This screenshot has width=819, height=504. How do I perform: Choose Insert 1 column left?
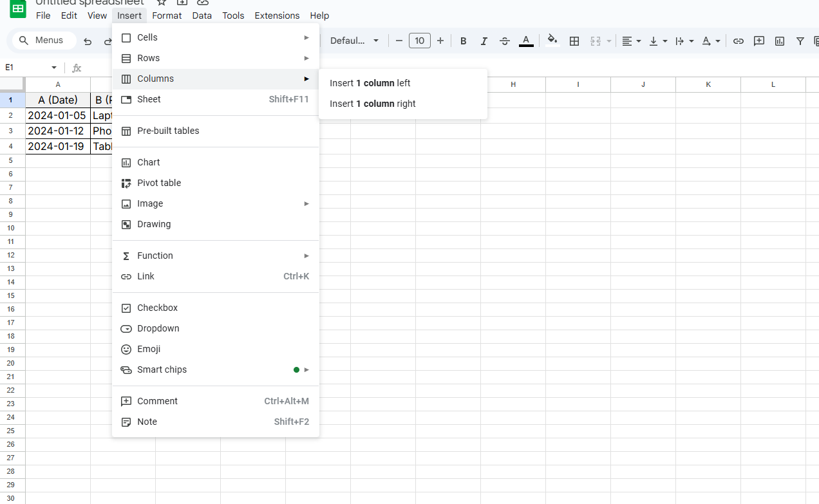(370, 83)
